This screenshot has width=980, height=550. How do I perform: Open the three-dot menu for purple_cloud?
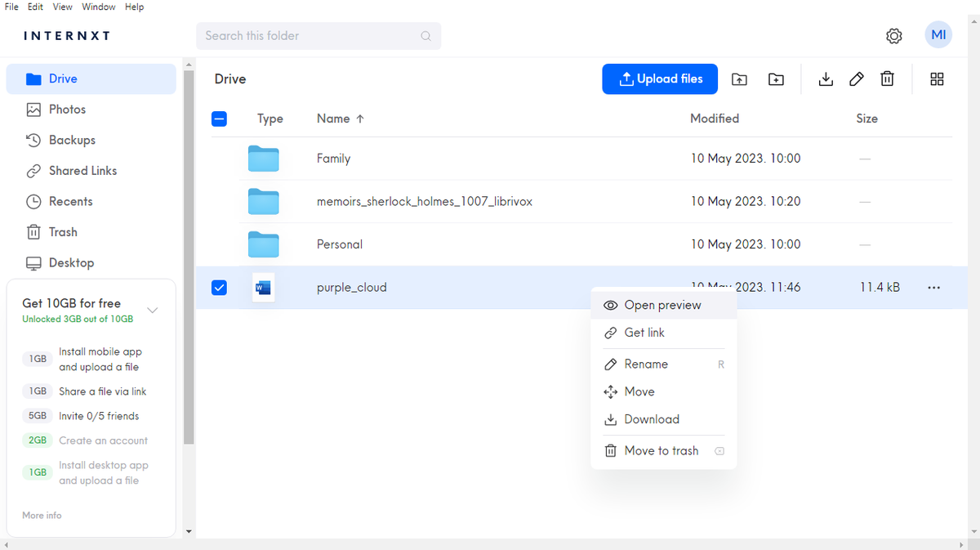(x=933, y=287)
